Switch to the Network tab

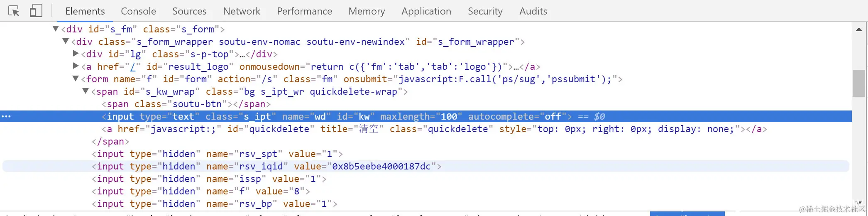[242, 11]
